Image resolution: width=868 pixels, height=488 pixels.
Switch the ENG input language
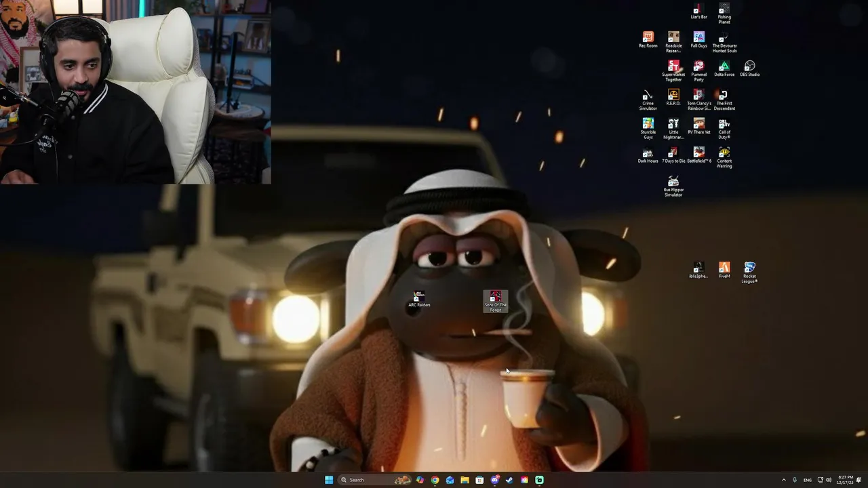tap(808, 480)
